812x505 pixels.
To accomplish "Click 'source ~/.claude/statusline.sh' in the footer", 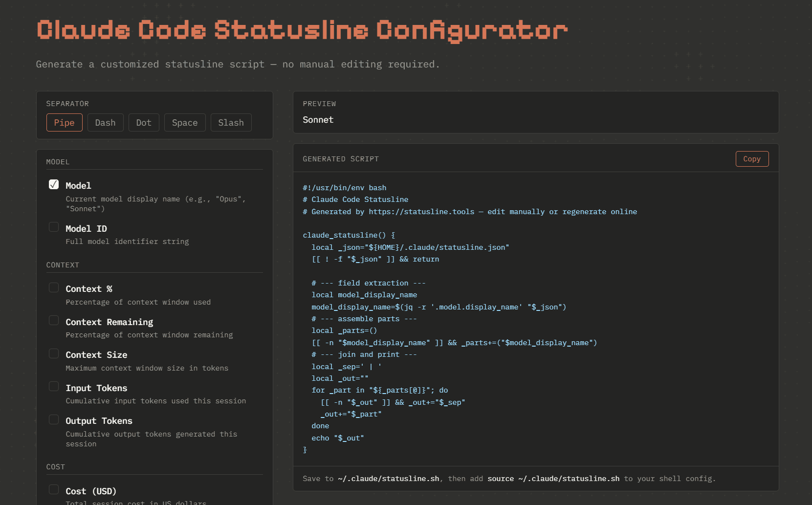I will pos(553,479).
